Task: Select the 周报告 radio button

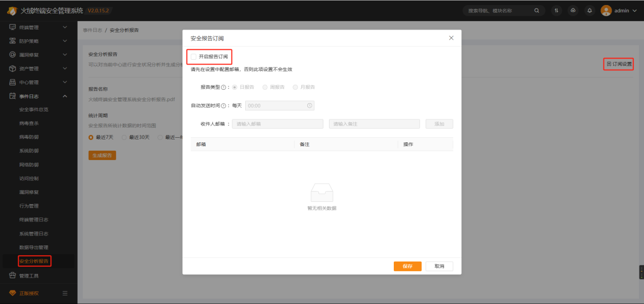Action: (265, 87)
